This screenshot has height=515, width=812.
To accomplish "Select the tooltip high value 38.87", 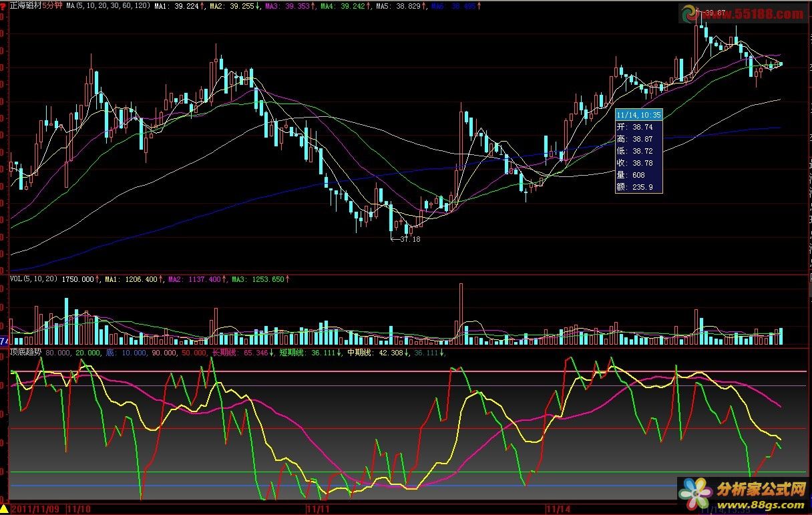I will point(644,138).
